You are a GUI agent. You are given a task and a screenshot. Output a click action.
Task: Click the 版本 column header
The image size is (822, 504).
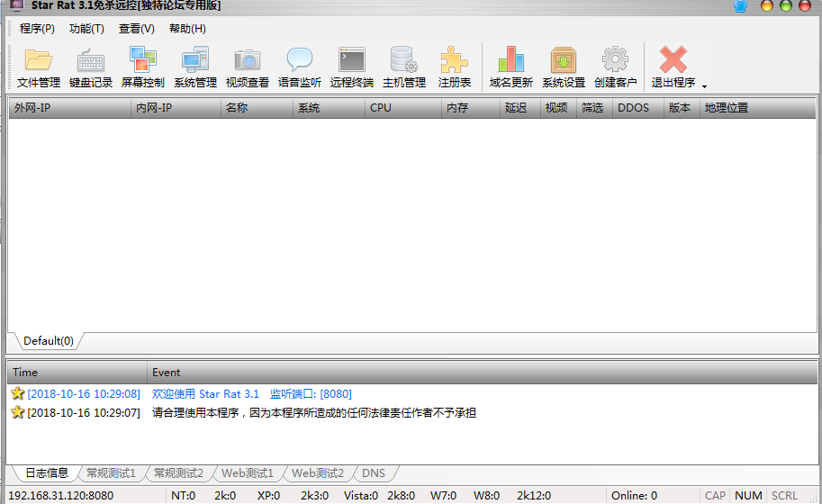[682, 108]
